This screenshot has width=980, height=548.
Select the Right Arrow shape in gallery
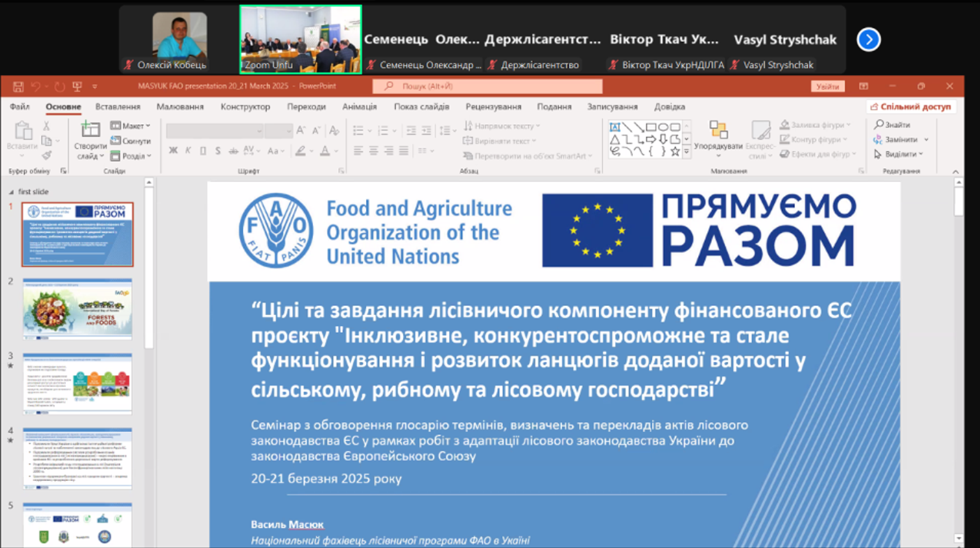[651, 139]
